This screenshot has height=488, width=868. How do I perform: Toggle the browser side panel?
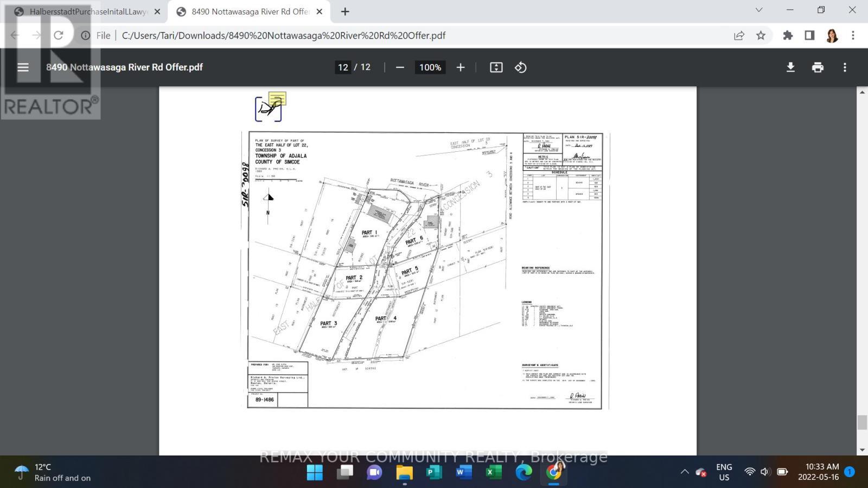coord(809,35)
